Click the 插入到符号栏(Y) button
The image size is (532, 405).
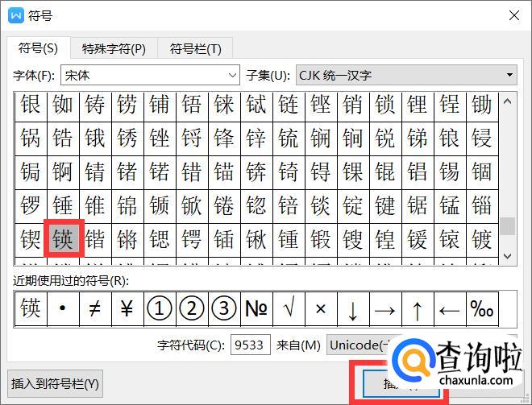[56, 384]
